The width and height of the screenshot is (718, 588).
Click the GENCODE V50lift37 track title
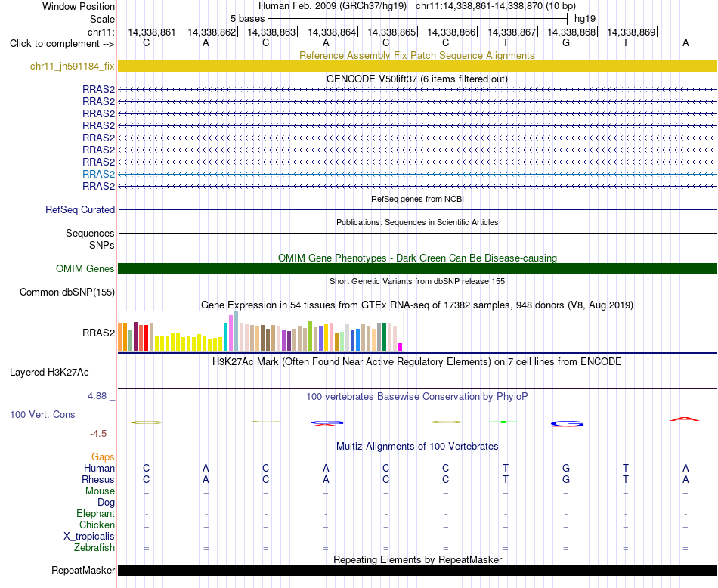click(x=417, y=79)
